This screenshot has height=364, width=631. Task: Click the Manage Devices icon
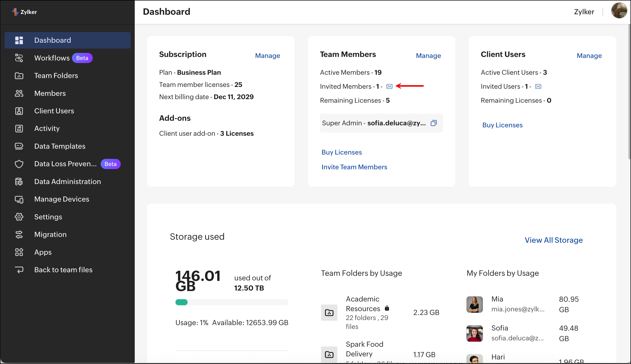(x=19, y=199)
